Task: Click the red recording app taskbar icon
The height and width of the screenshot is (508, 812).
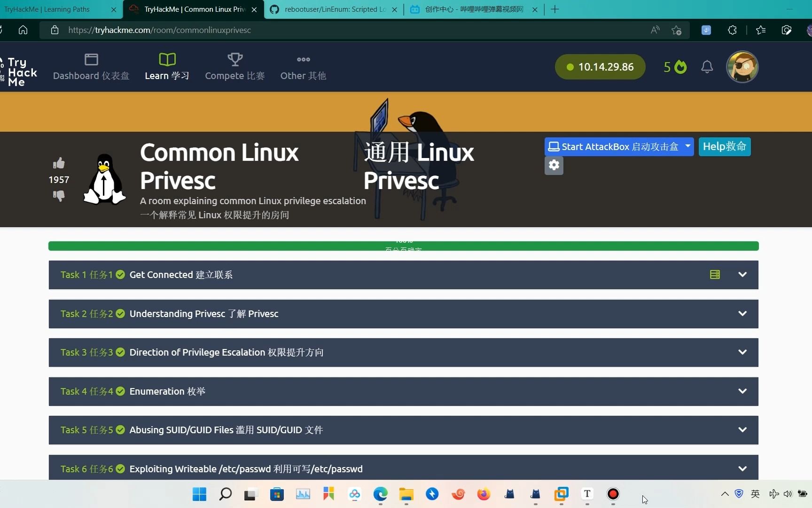Action: click(x=613, y=494)
